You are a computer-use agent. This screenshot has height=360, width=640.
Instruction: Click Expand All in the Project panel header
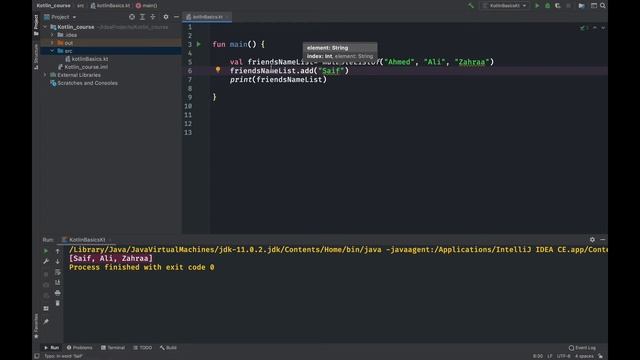pyautogui.click(x=142, y=17)
